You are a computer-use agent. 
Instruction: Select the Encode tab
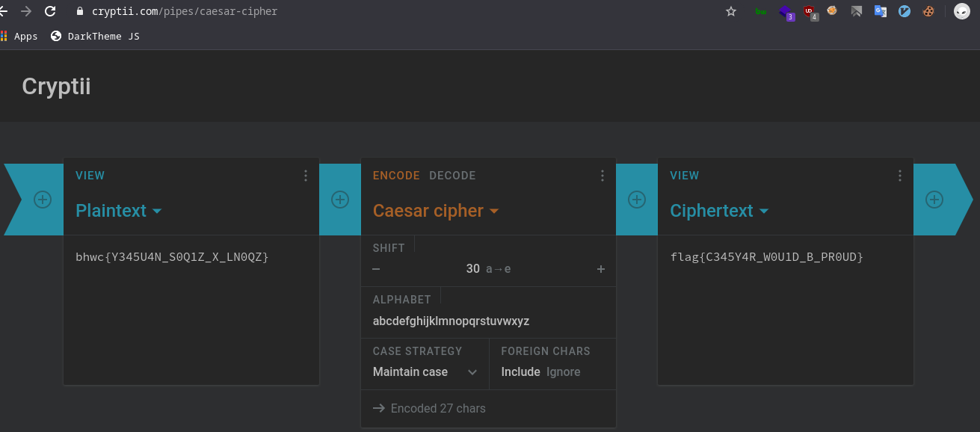tap(396, 176)
